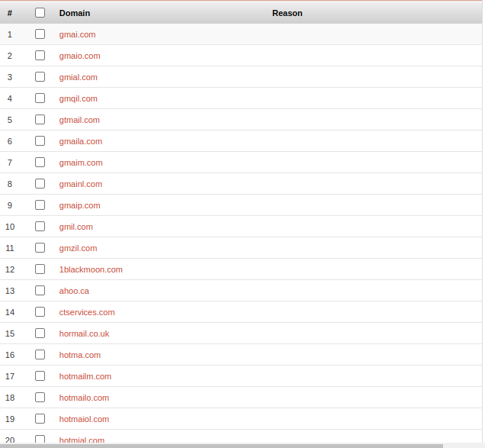Open the gmaio.com domain link
Screen dimensions: 485x448
pos(79,56)
